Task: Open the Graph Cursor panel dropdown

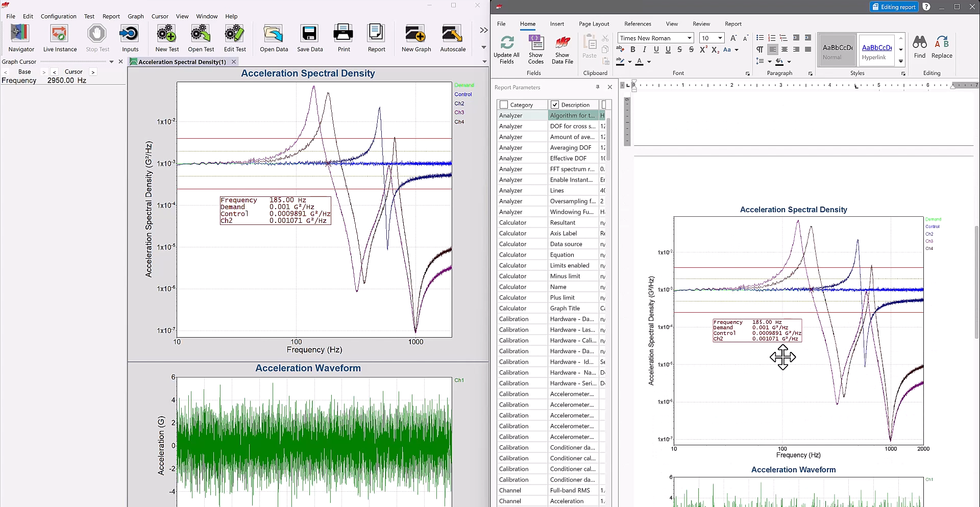Action: point(111,62)
